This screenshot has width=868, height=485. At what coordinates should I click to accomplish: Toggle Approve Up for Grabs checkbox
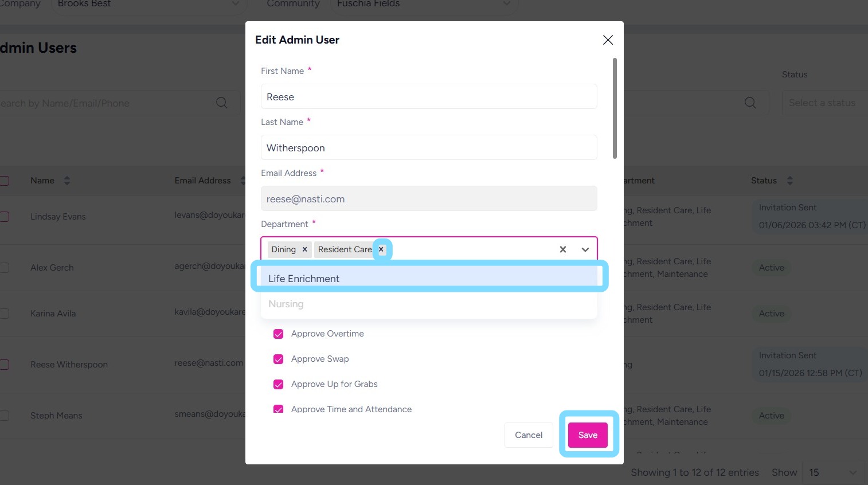[x=279, y=384]
